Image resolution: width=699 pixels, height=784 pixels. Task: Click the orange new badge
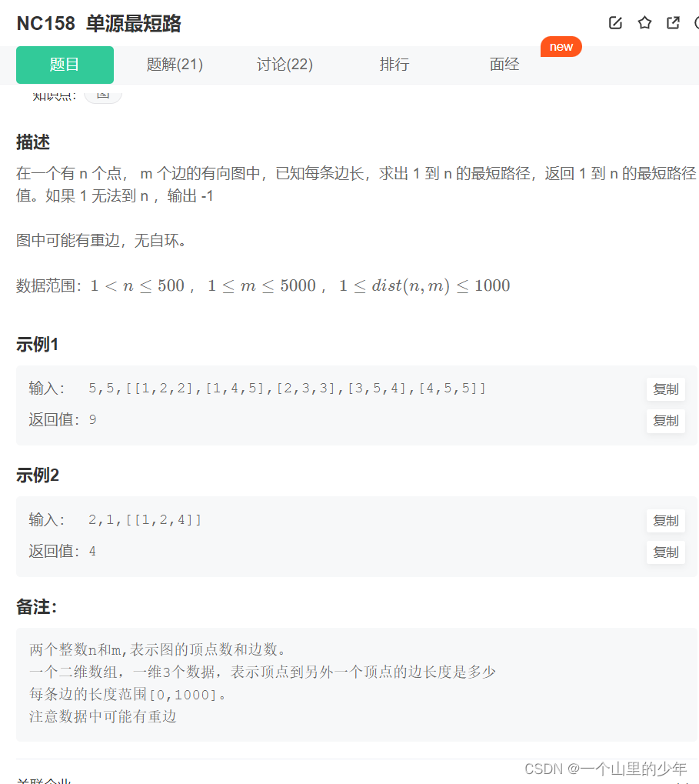click(561, 46)
